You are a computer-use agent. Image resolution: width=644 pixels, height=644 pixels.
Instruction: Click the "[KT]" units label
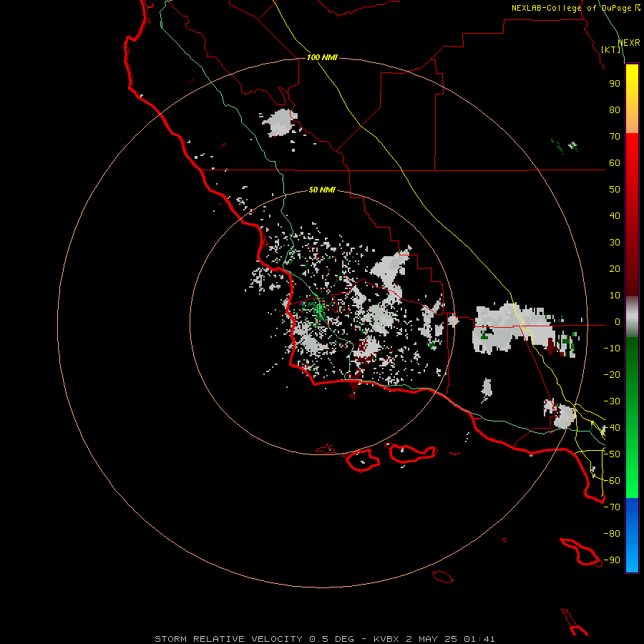611,49
